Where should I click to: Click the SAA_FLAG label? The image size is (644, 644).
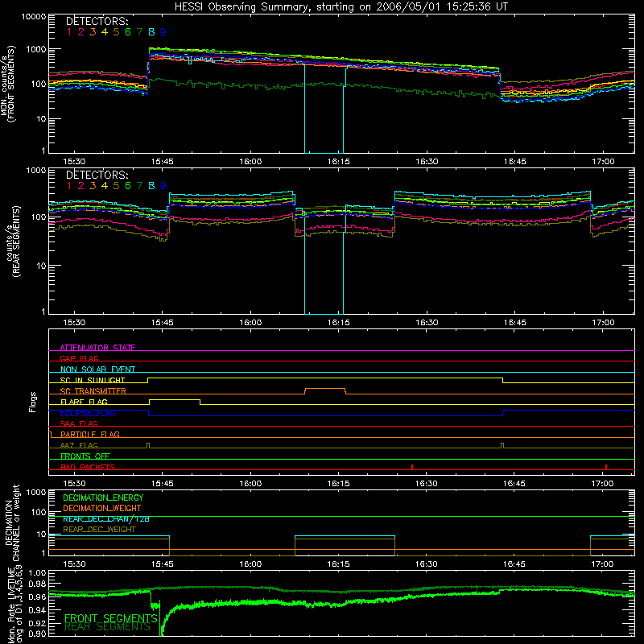click(79, 423)
